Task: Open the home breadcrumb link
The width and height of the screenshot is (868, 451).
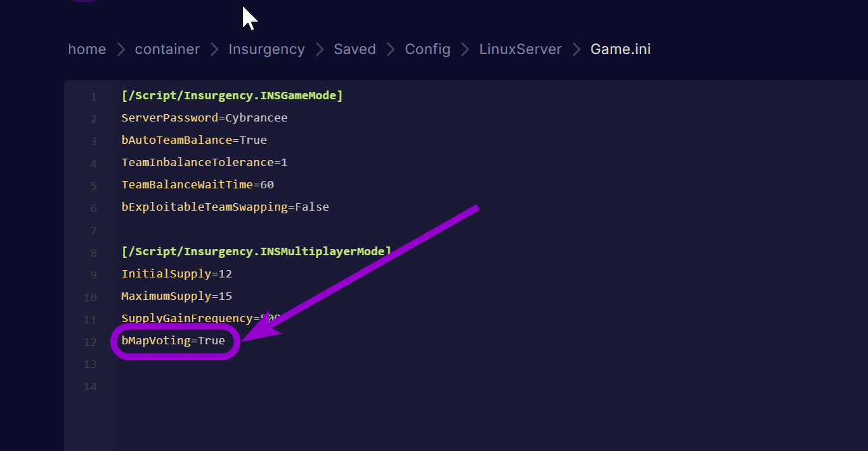Action: pyautogui.click(x=87, y=49)
